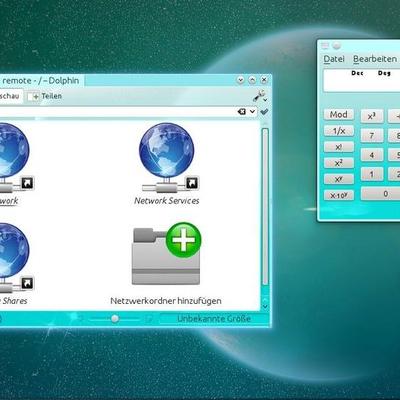Click the x to the y power button
The height and width of the screenshot is (400, 400).
pos(339,179)
